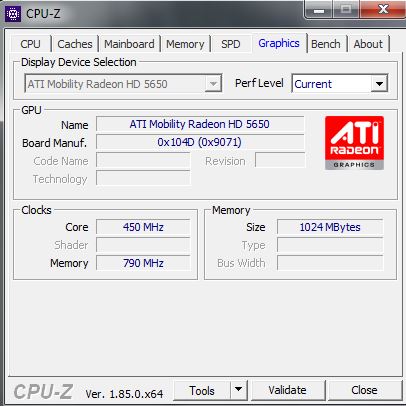Click the ATI Radeon Graphics logo
The height and width of the screenshot is (406, 406).
pyautogui.click(x=354, y=143)
